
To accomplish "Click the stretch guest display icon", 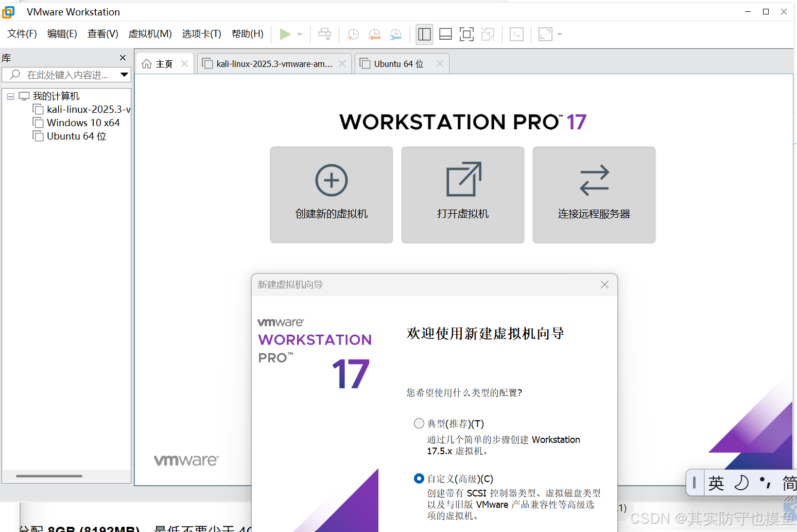I will (545, 35).
